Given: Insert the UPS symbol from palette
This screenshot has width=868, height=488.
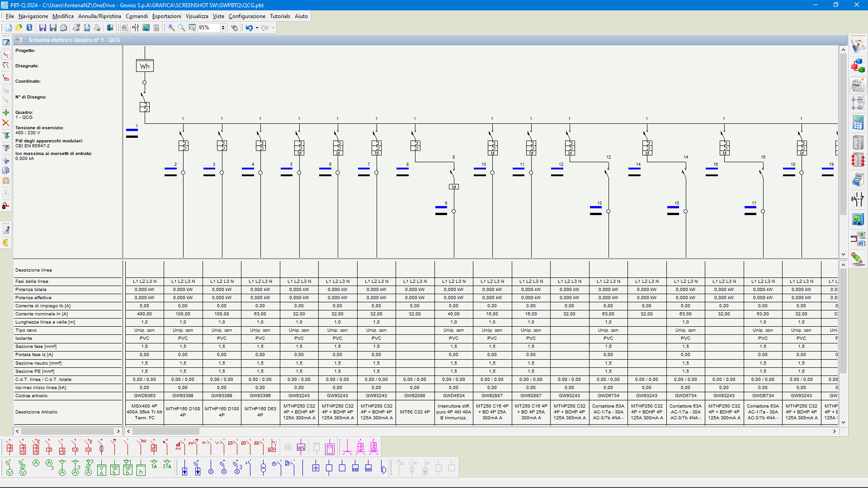Looking at the screenshot, I should point(301,447).
